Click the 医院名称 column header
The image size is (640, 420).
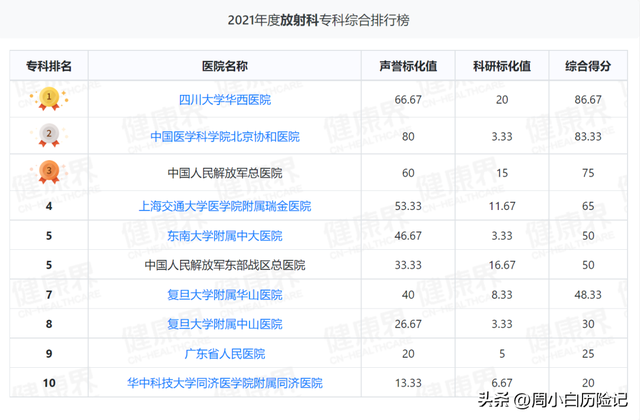pos(225,66)
